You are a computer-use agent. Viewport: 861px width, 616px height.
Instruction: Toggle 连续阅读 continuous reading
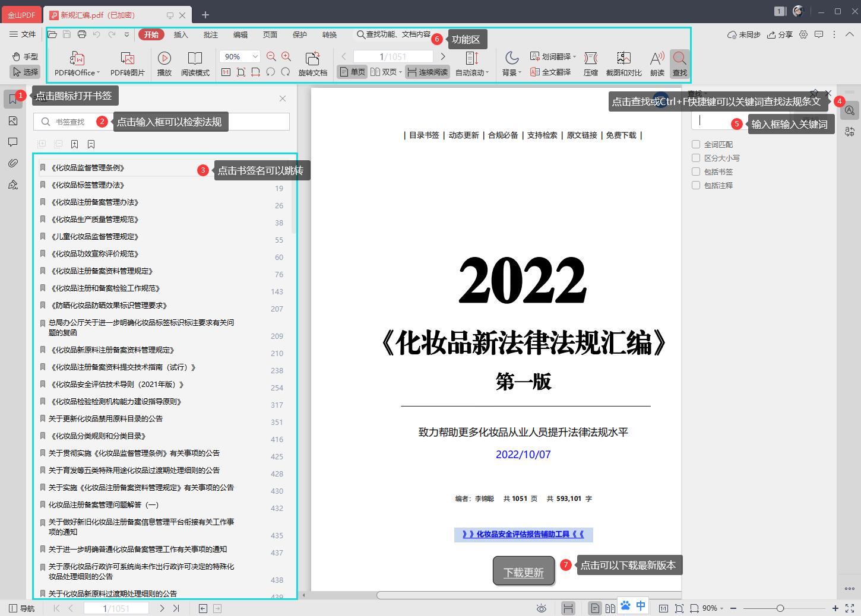point(428,72)
